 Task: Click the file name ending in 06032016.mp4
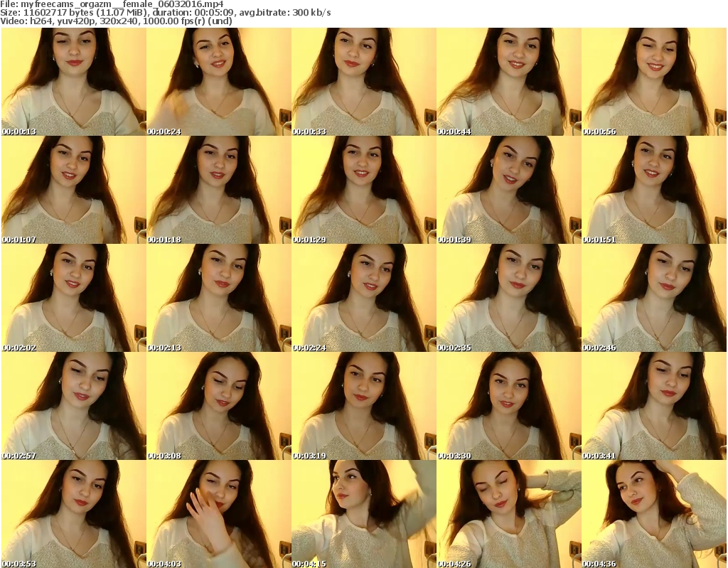click(x=122, y=5)
